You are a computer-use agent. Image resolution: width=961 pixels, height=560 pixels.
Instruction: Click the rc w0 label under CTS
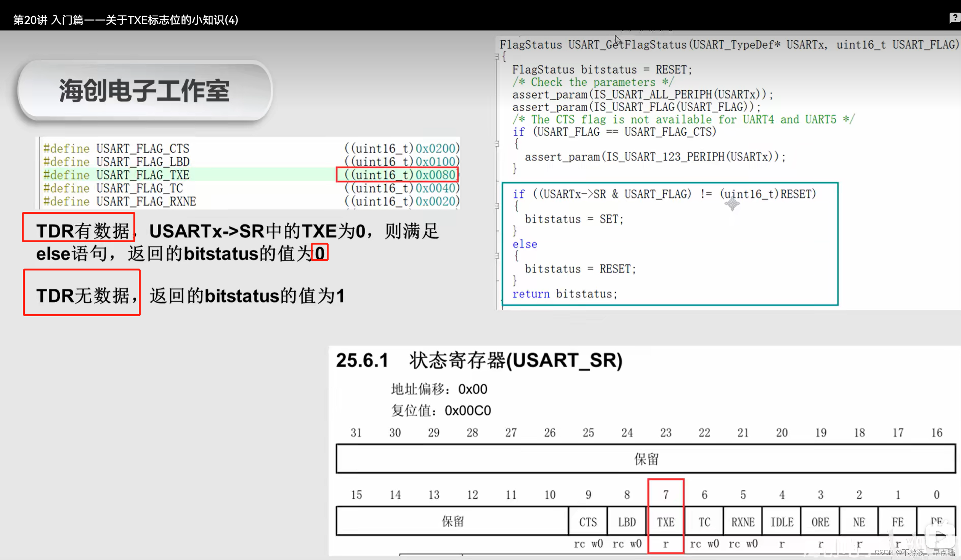coord(588,544)
